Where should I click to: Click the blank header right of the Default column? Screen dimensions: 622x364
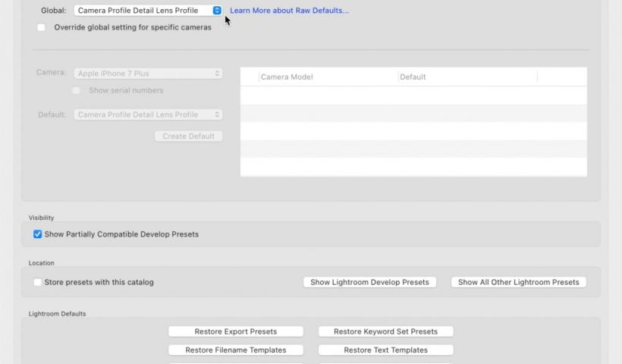coord(561,77)
